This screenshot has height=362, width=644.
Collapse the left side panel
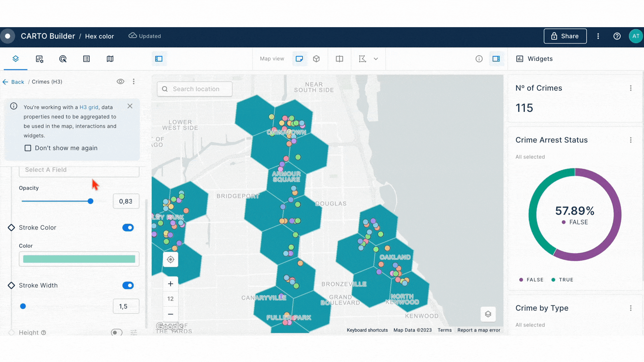tap(159, 59)
